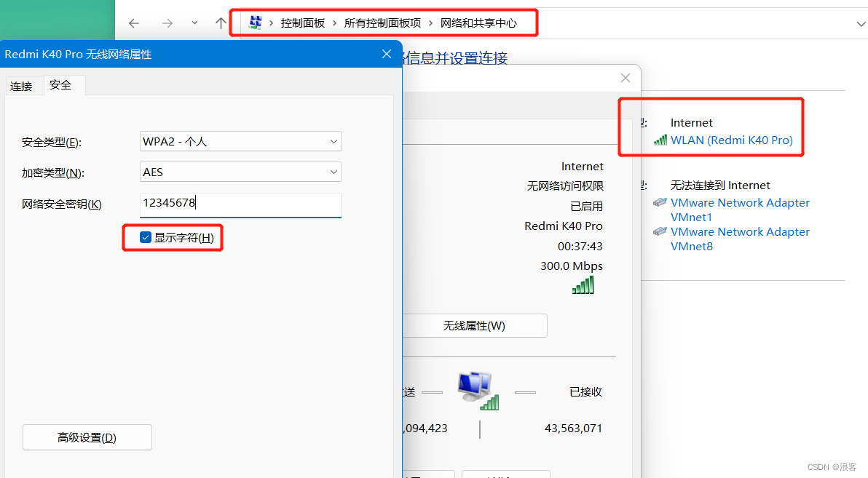Go up one folder level
Screen dimensions: 868x478
[221, 23]
